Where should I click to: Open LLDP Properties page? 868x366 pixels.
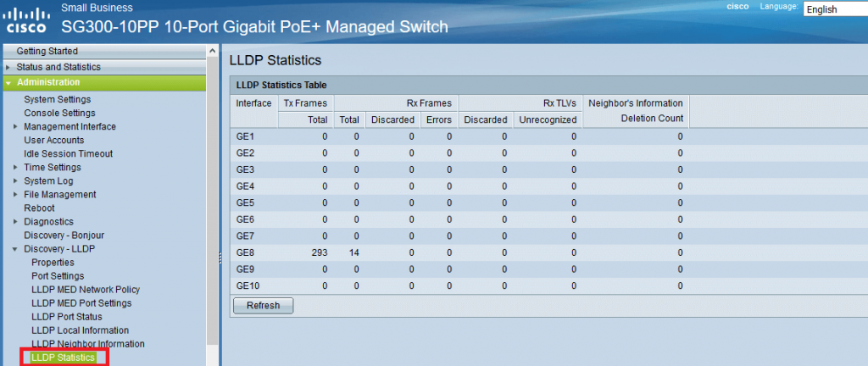coord(53,262)
